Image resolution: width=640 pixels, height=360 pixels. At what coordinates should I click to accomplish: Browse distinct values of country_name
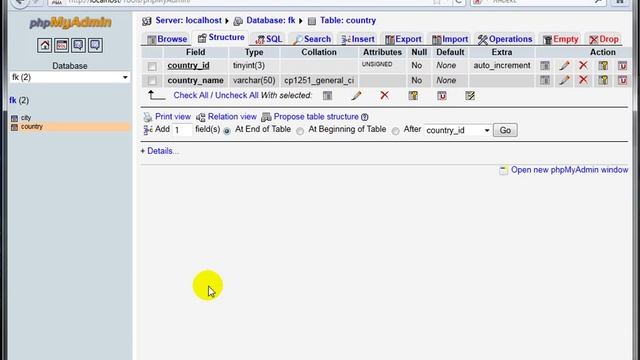(x=545, y=80)
